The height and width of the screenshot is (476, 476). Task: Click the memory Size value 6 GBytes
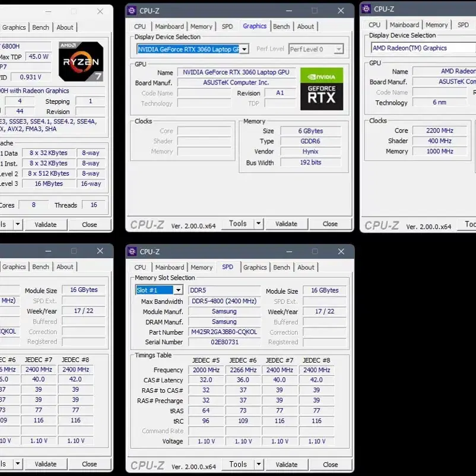click(x=310, y=131)
